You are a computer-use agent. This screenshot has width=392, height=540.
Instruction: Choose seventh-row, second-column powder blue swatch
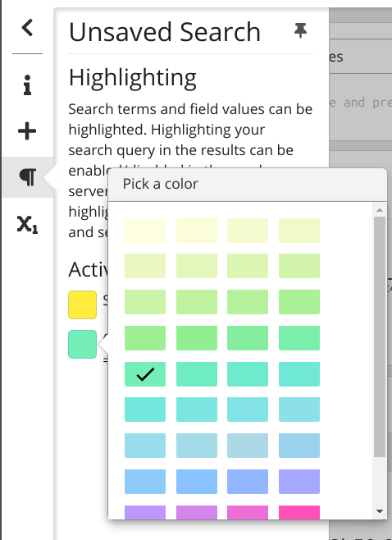pyautogui.click(x=197, y=446)
